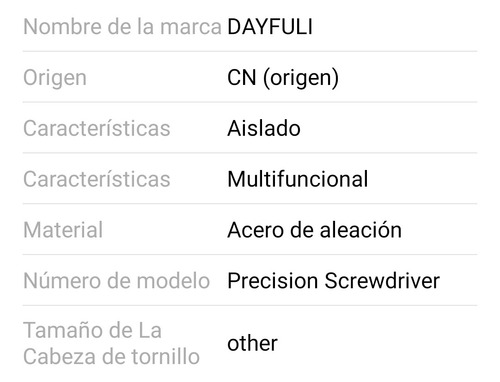Screen dimensions: 500x382
Task: Click the word 'Precision' in model value
Action: [273, 281]
